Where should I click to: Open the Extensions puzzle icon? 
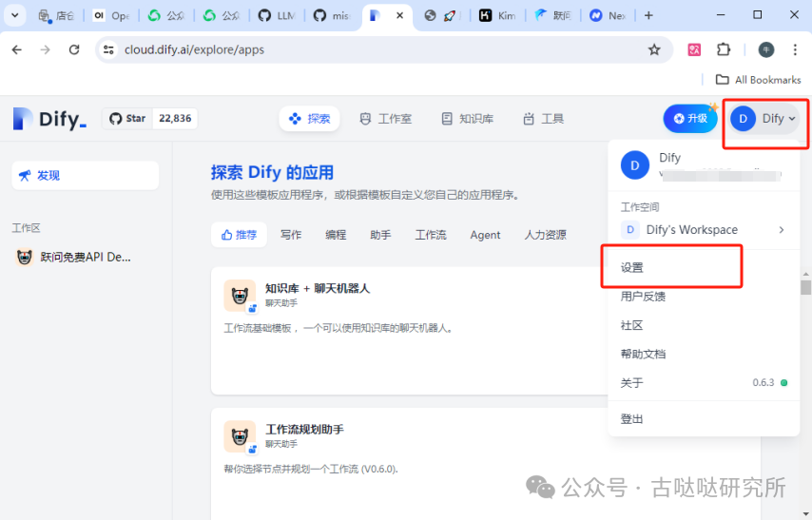[724, 49]
